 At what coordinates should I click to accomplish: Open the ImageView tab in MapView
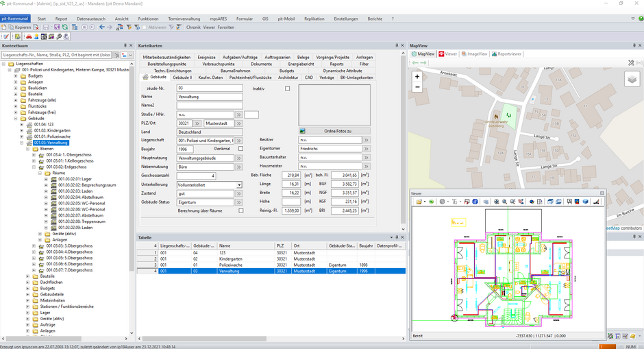click(474, 53)
